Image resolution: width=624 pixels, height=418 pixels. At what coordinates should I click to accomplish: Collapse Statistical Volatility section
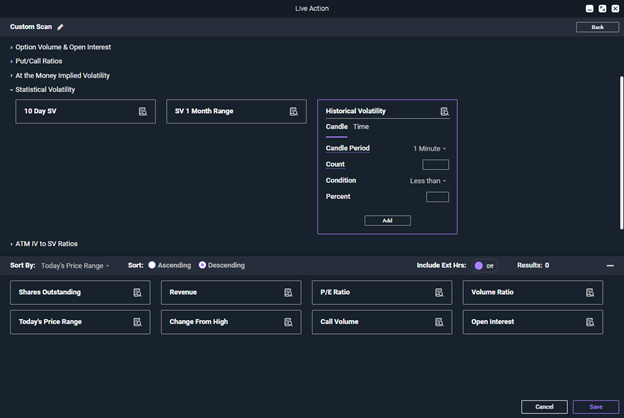click(x=42, y=90)
